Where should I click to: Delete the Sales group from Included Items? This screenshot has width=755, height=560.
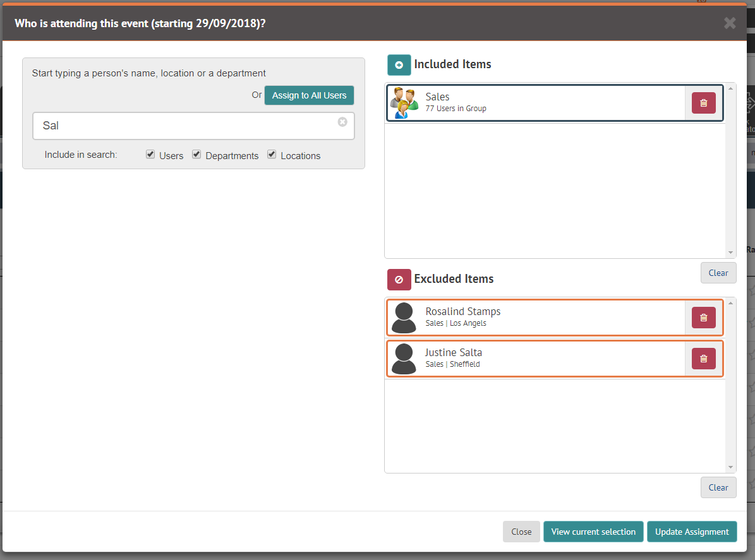coord(703,103)
